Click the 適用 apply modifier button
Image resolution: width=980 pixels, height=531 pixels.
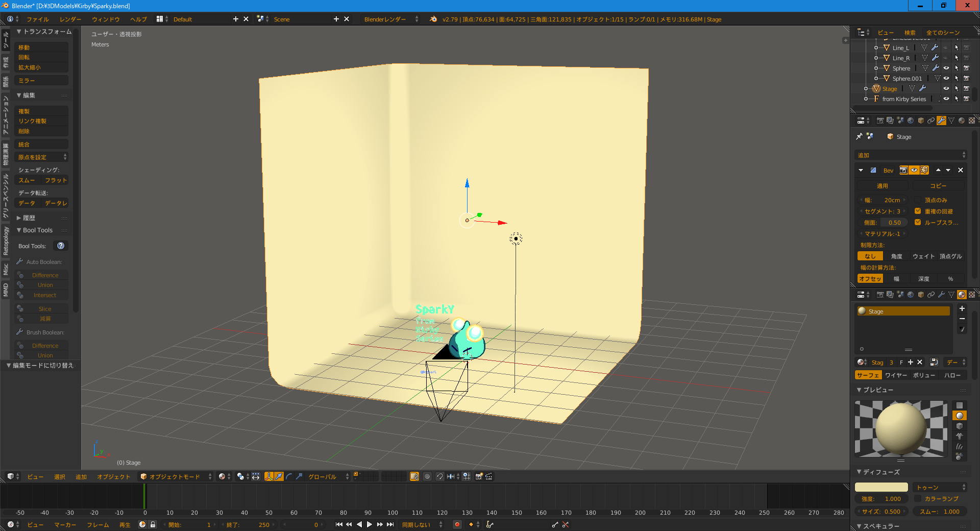[x=883, y=186]
